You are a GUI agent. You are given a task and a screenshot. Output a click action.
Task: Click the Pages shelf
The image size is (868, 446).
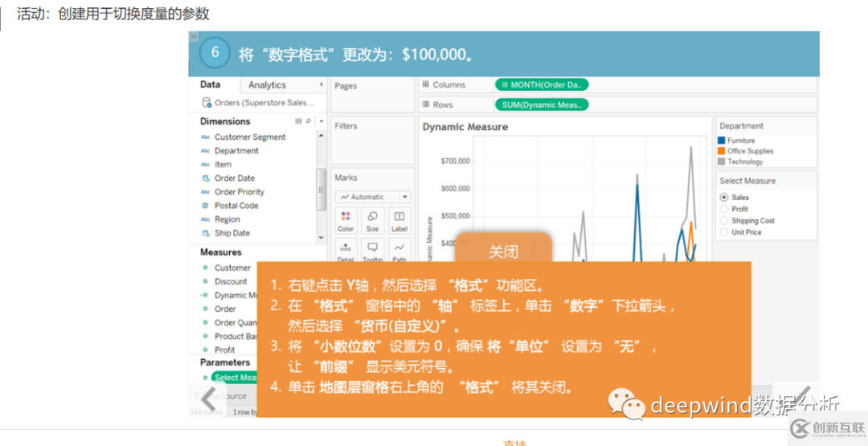tap(373, 95)
